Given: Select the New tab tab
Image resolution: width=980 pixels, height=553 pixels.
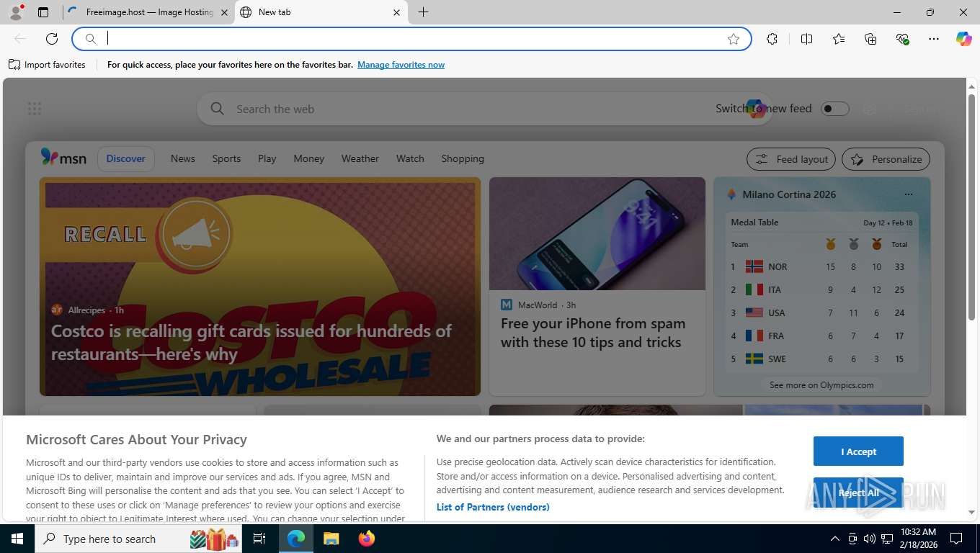Looking at the screenshot, I should pyautogui.click(x=321, y=12).
